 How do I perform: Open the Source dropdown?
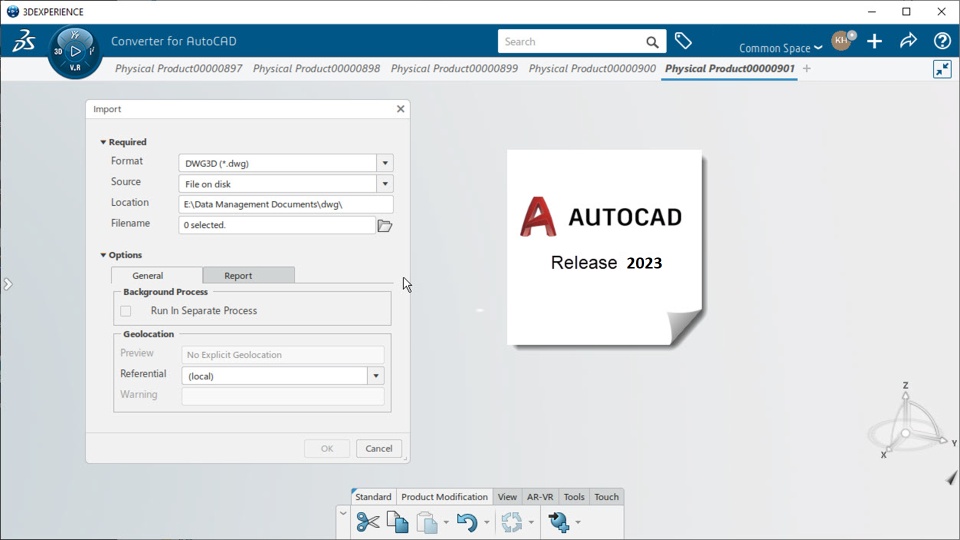tap(385, 184)
